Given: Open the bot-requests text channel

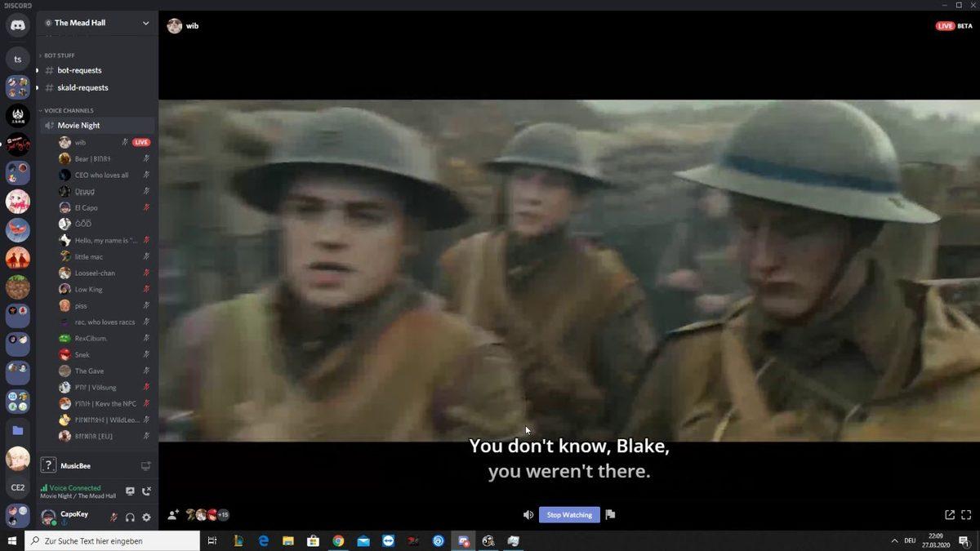Looking at the screenshot, I should (x=79, y=70).
